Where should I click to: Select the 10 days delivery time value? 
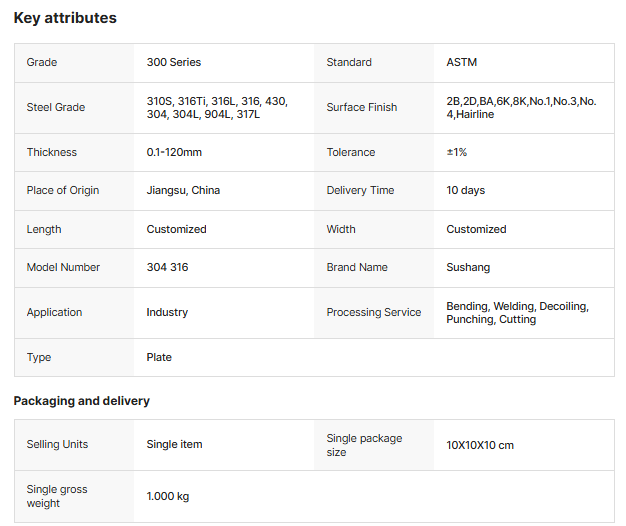[465, 190]
